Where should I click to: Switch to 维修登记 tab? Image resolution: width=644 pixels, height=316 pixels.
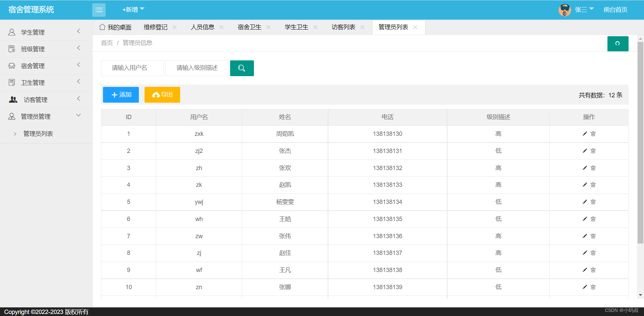[x=156, y=27]
